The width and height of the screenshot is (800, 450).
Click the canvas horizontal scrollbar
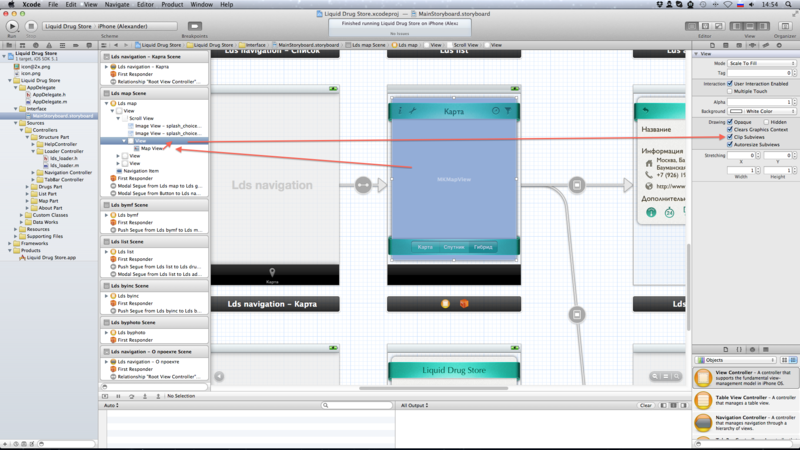tap(434, 388)
